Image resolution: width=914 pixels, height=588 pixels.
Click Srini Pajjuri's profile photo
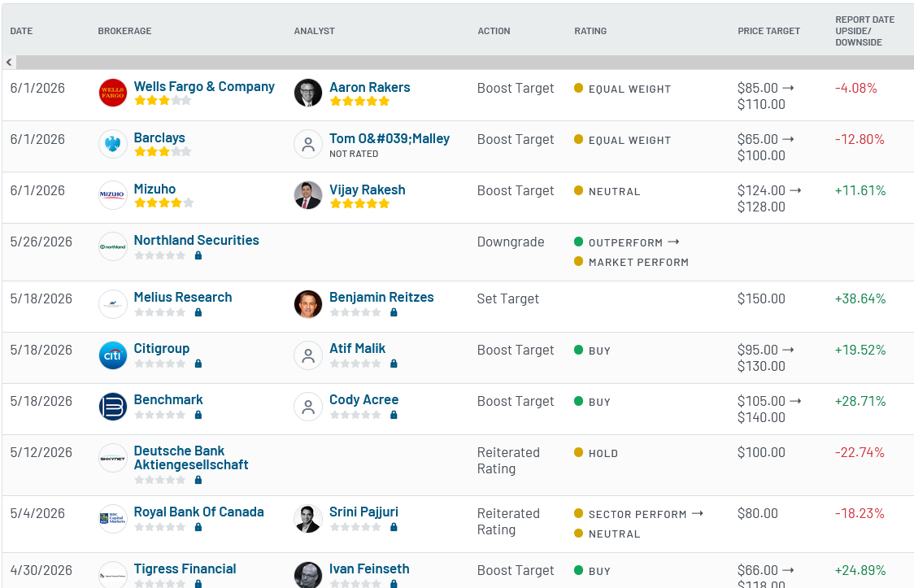307,518
